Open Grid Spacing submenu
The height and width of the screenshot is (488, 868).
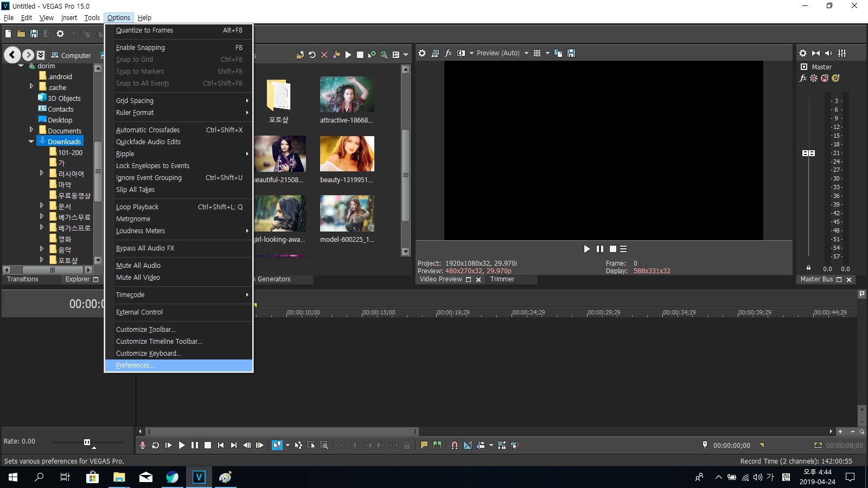178,101
